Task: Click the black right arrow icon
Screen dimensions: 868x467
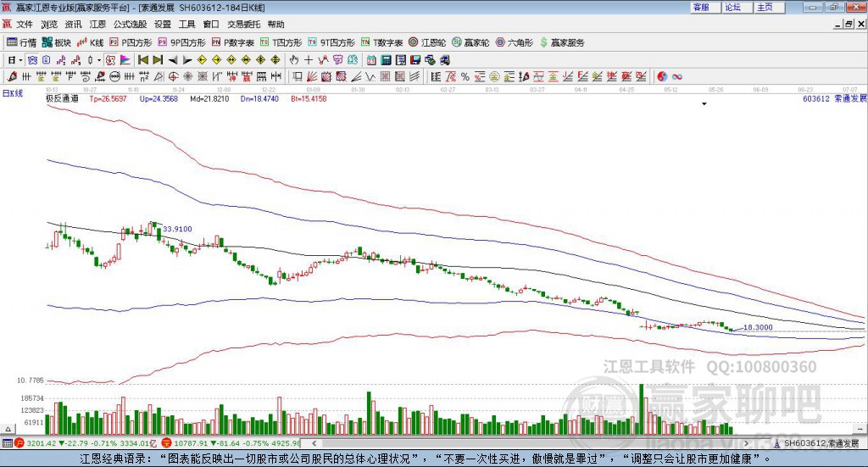Action: (x=187, y=60)
